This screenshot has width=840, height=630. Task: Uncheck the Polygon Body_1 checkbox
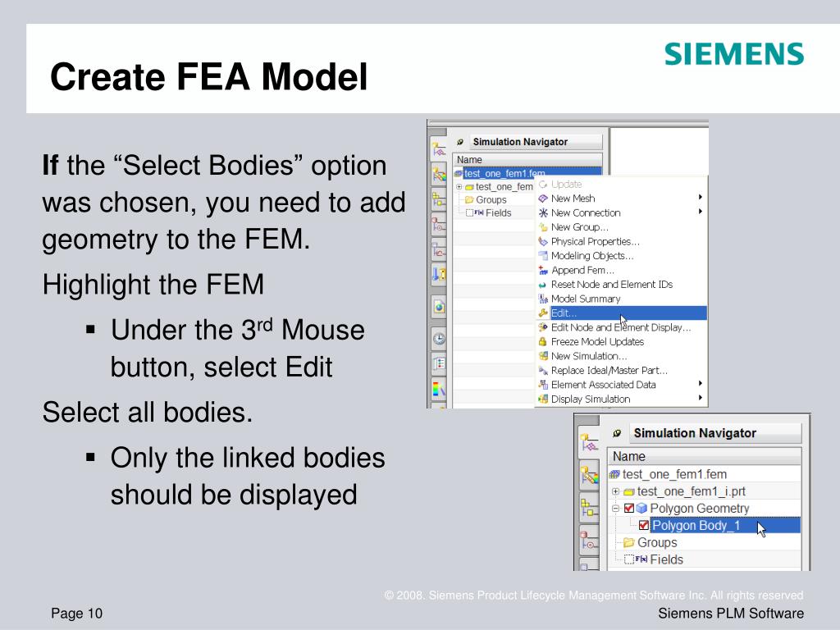pos(643,525)
